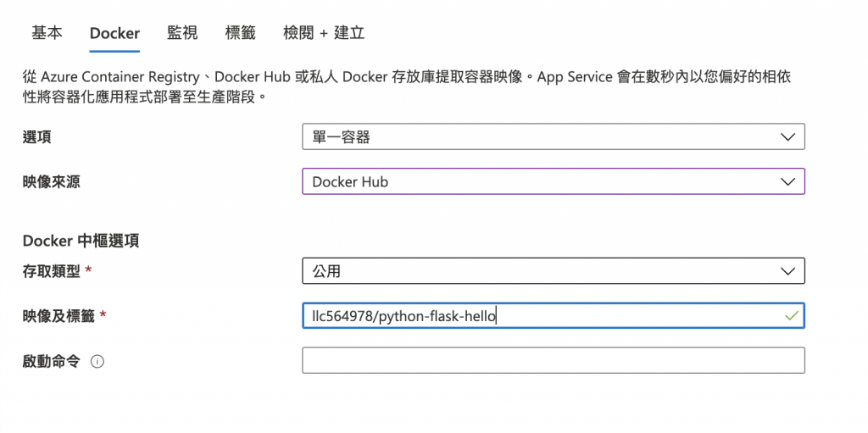Click the green validation checkmark in the image field
The width and height of the screenshot is (868, 433).
click(x=792, y=315)
